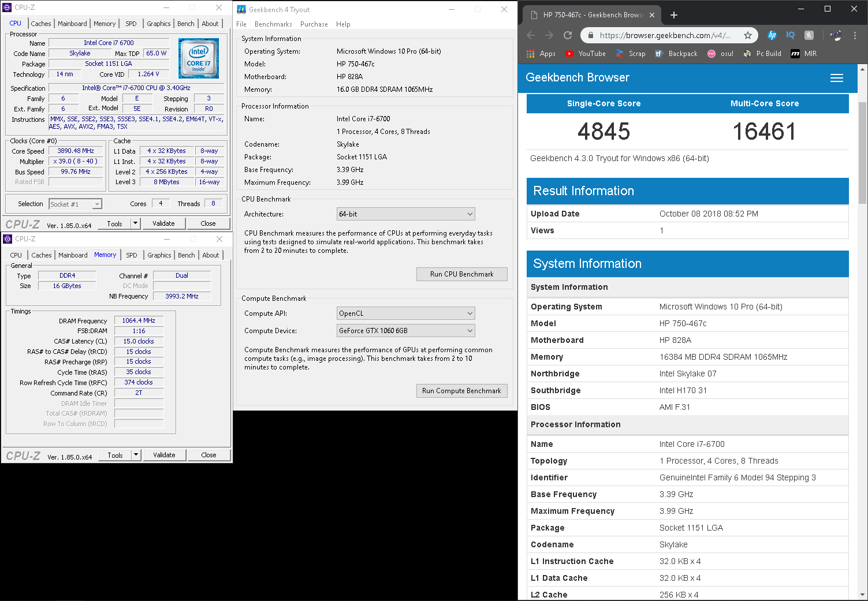Click Validate in upper CPU-Z window
The height and width of the screenshot is (601, 868).
(x=163, y=223)
